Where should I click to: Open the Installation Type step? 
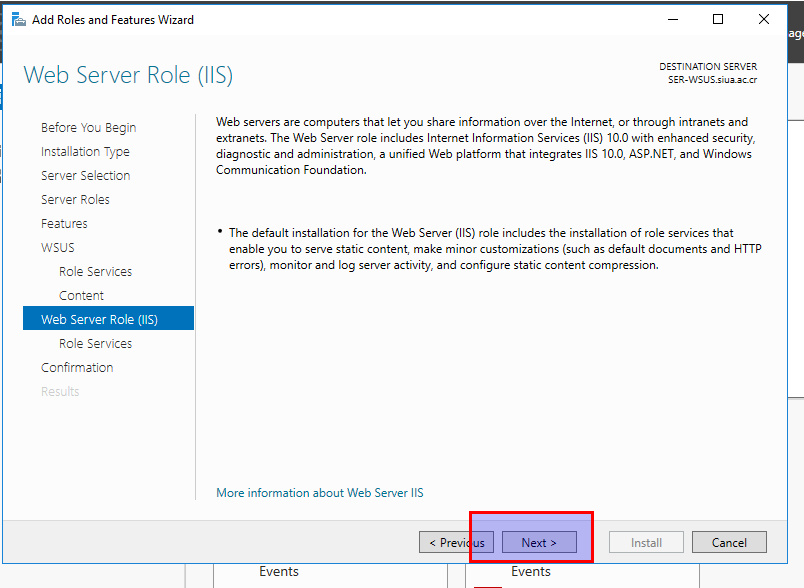(85, 152)
